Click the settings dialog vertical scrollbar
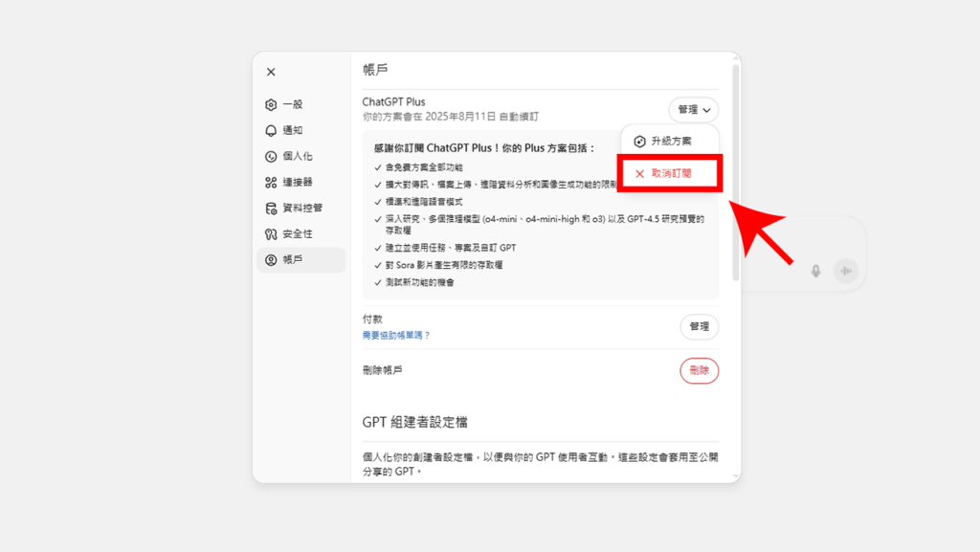 pos(736,171)
